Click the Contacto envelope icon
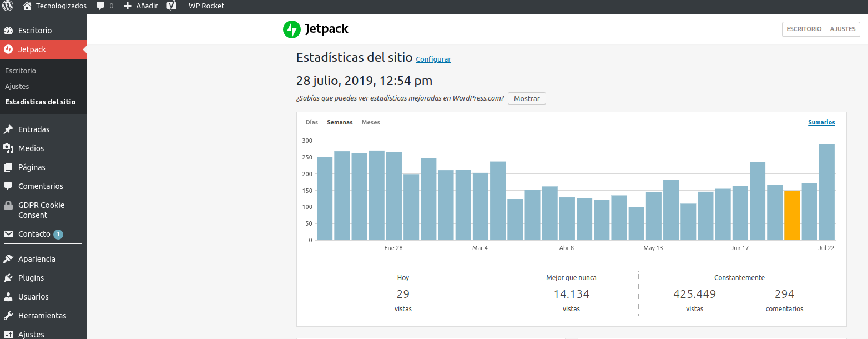Screen dimensions: 868x339 [x=8, y=234]
